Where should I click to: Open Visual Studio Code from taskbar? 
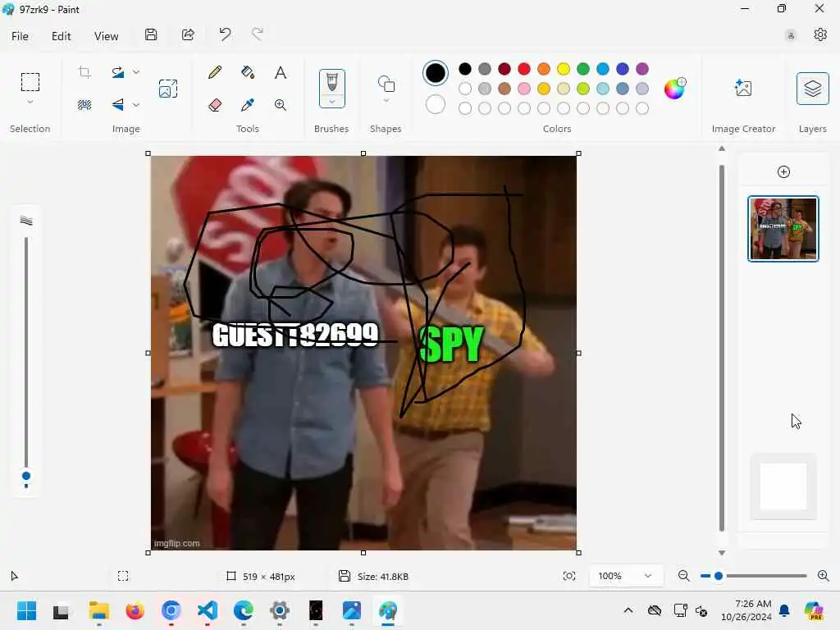click(208, 610)
